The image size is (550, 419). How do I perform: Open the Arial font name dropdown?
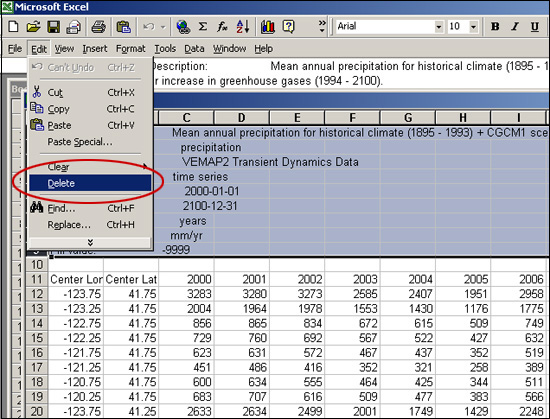pyautogui.click(x=438, y=27)
